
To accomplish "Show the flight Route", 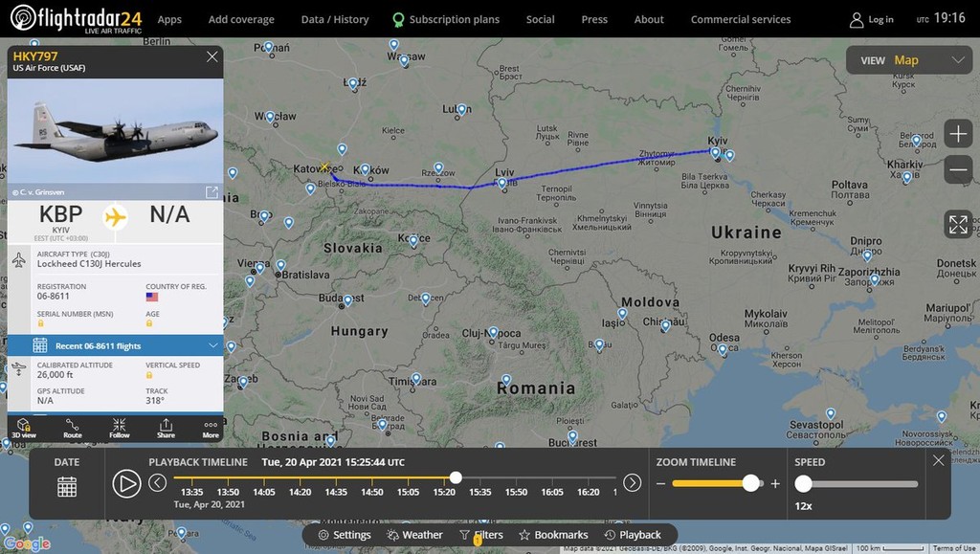I will [x=73, y=429].
